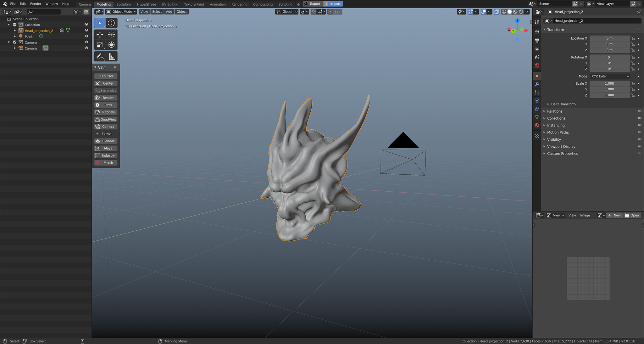Edit the Location X value field
Image resolution: width=644 pixels, height=344 pixels.
(x=609, y=38)
